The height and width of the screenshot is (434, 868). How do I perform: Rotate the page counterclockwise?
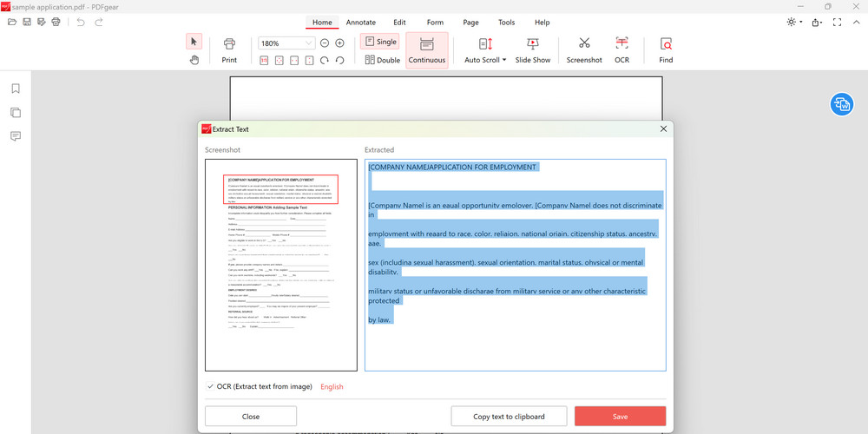tap(340, 60)
